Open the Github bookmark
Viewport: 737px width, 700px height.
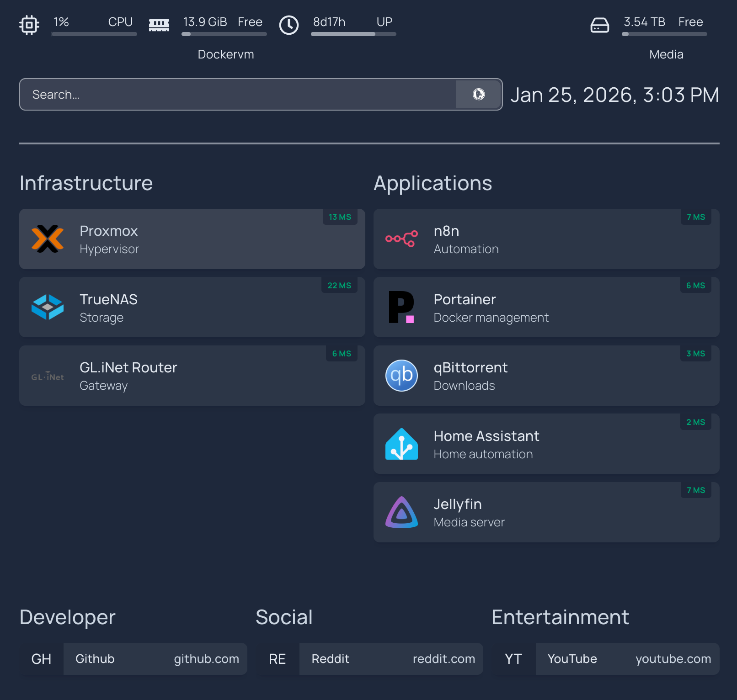(x=155, y=659)
